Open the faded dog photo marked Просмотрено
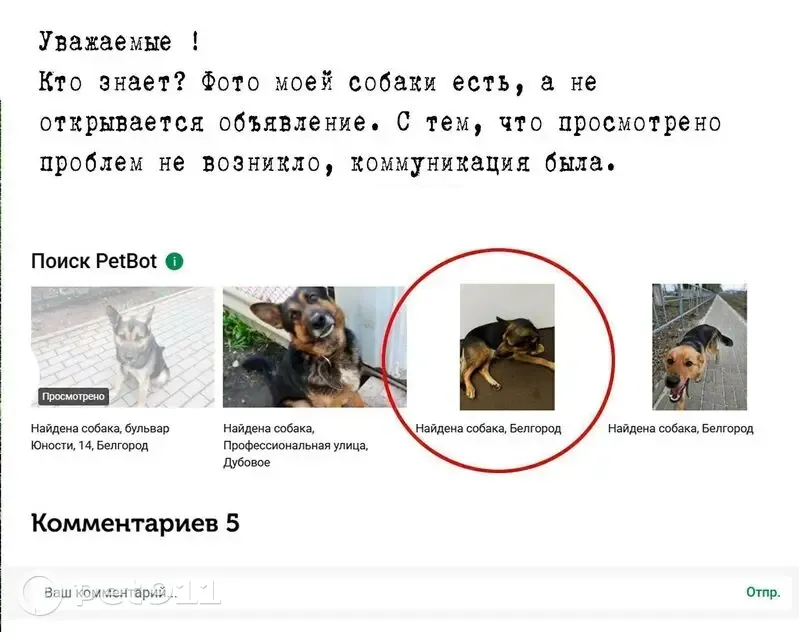 click(x=123, y=347)
